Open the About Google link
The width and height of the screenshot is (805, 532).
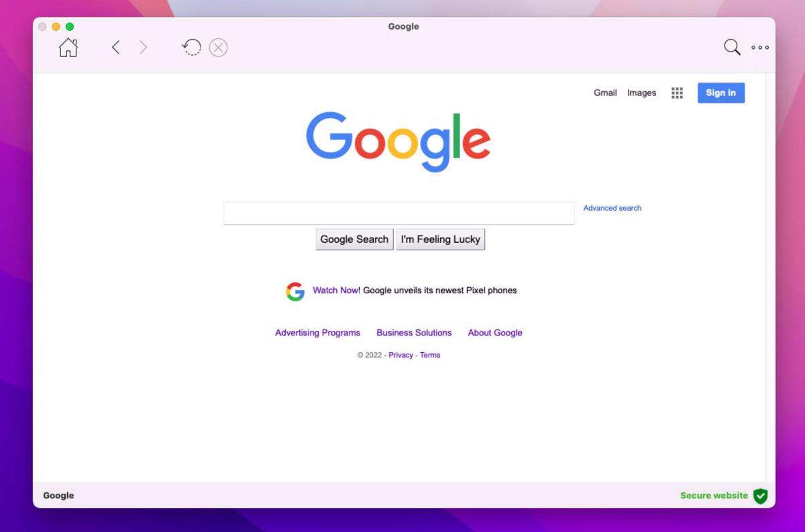point(495,333)
